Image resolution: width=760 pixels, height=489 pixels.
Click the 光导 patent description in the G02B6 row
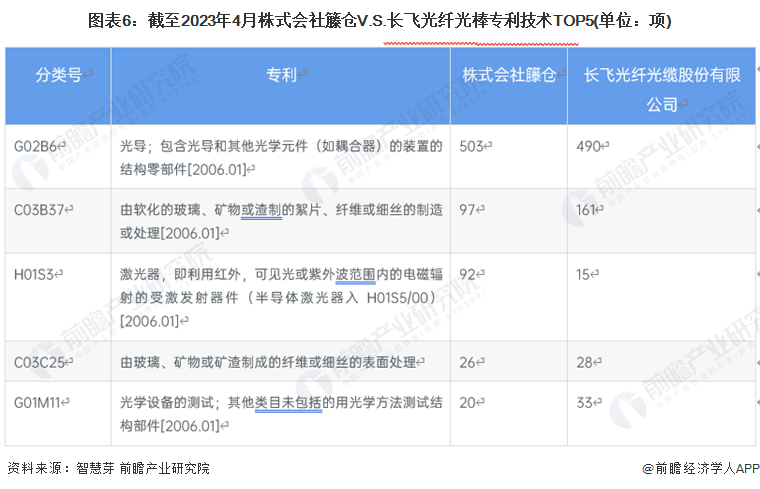(x=281, y=156)
